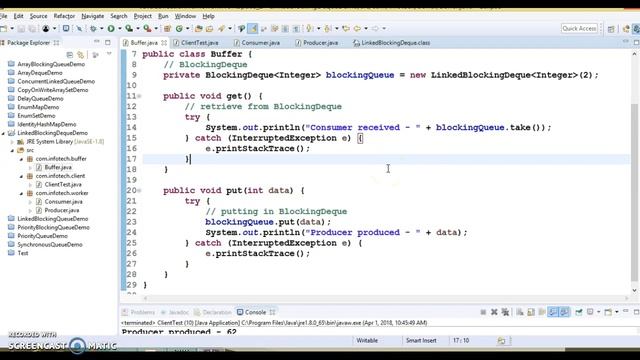Click the Next Annotation toolbar icon
This screenshot has width=640, height=360.
[x=309, y=29]
